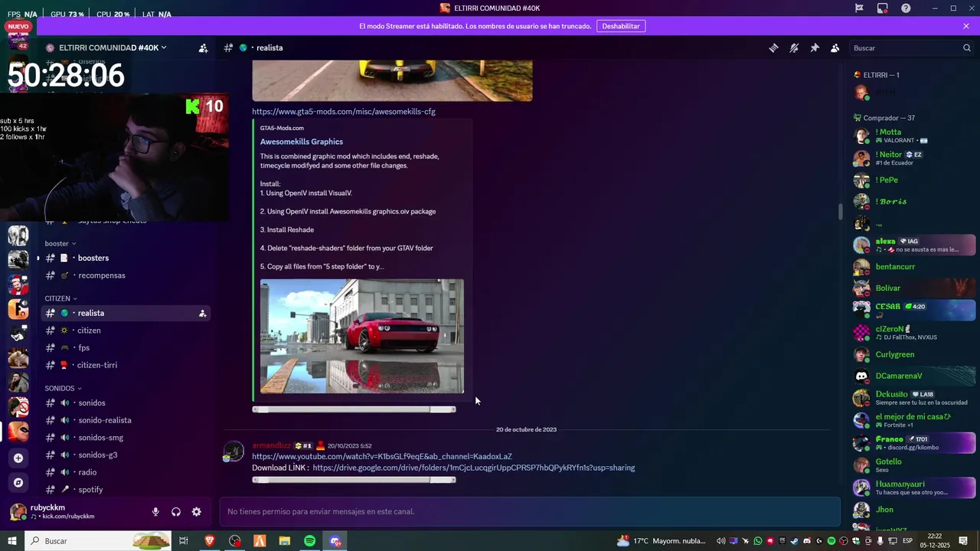The width and height of the screenshot is (980, 551).
Task: Create invite for realista channel
Action: [x=202, y=313]
